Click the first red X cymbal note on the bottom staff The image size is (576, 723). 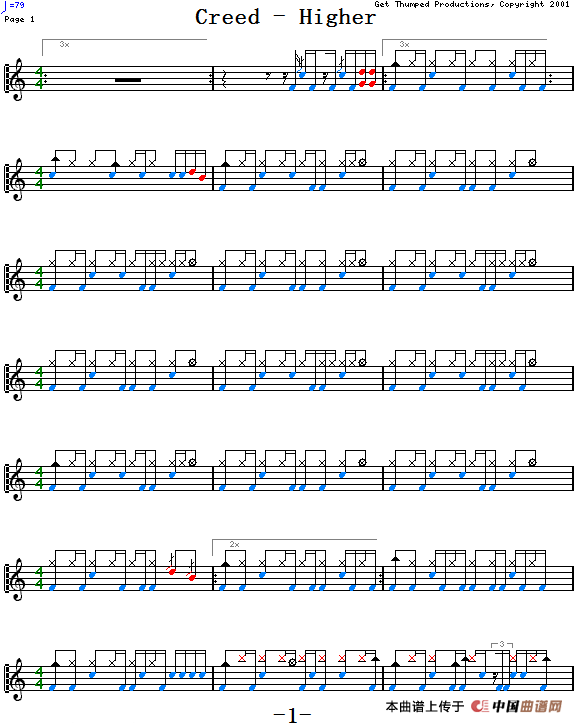(242, 658)
